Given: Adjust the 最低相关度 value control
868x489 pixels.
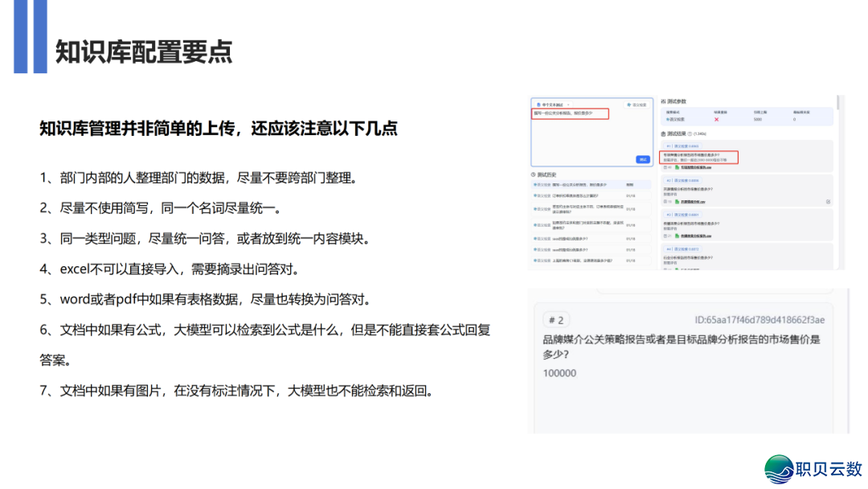Looking at the screenshot, I should coord(795,119).
